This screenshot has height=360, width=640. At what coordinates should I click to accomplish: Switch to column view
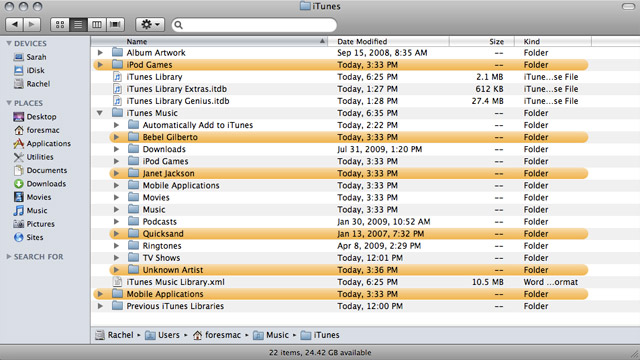pyautogui.click(x=97, y=24)
